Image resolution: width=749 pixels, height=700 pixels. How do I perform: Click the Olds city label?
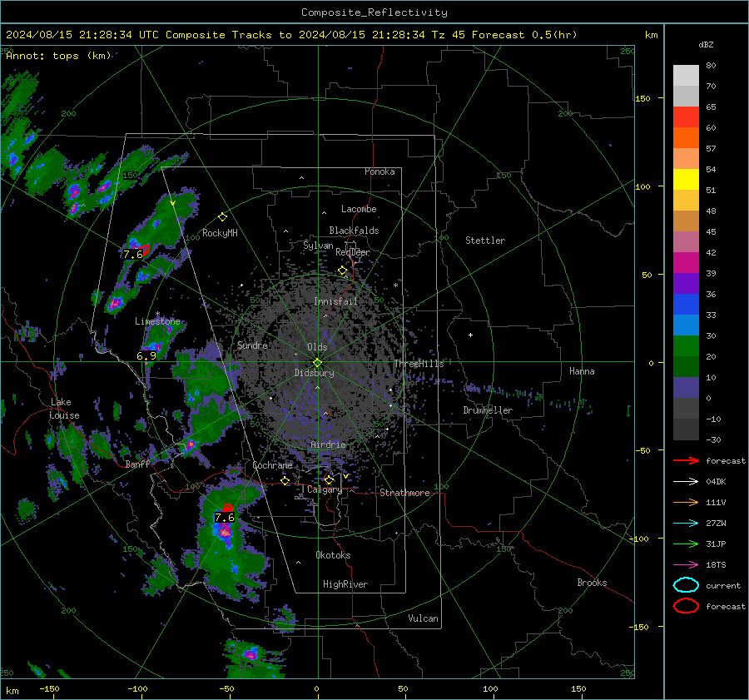[x=317, y=347]
